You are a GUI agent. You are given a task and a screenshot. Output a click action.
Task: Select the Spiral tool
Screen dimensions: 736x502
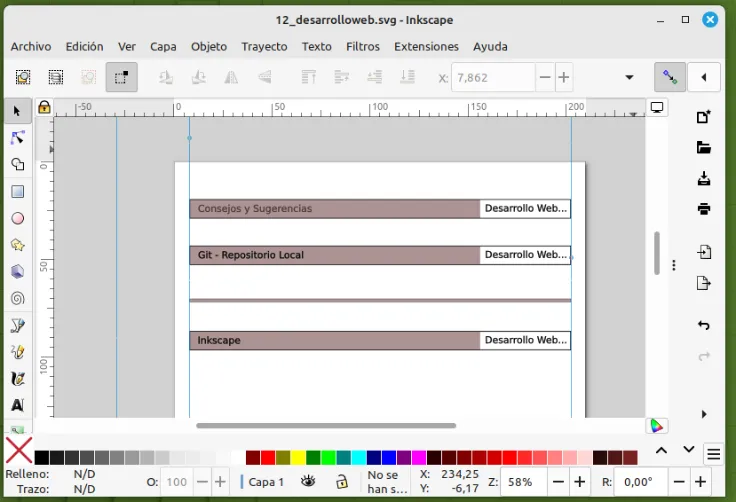[17, 298]
